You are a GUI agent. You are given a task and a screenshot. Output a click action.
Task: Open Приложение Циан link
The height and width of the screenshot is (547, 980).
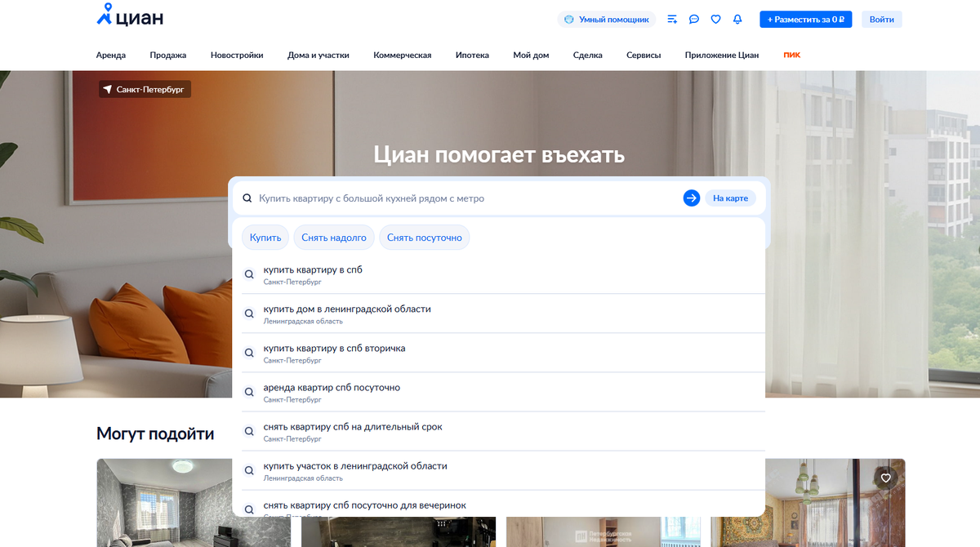pyautogui.click(x=722, y=56)
